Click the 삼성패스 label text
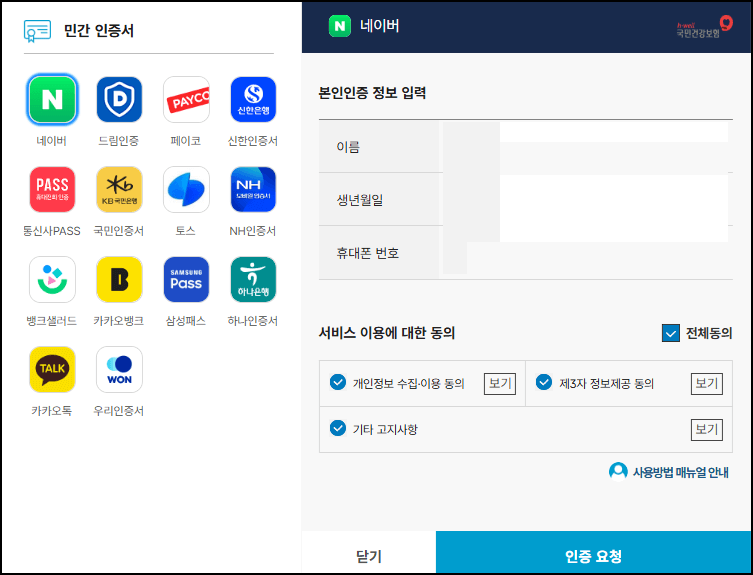The height and width of the screenshot is (575, 753). pyautogui.click(x=186, y=320)
